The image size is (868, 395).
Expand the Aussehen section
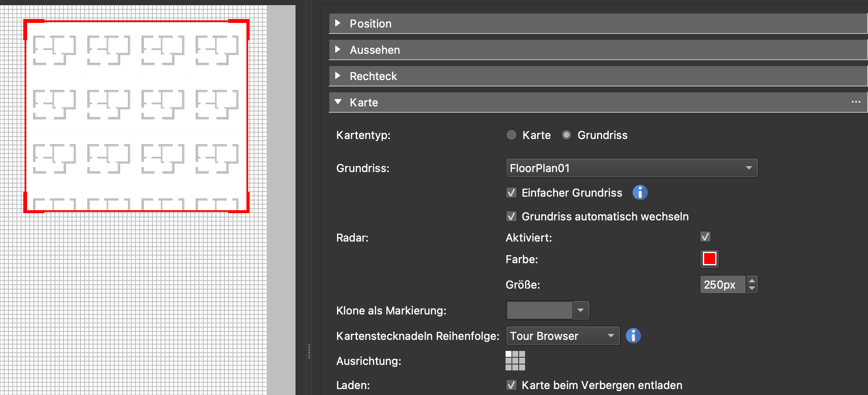click(x=338, y=50)
